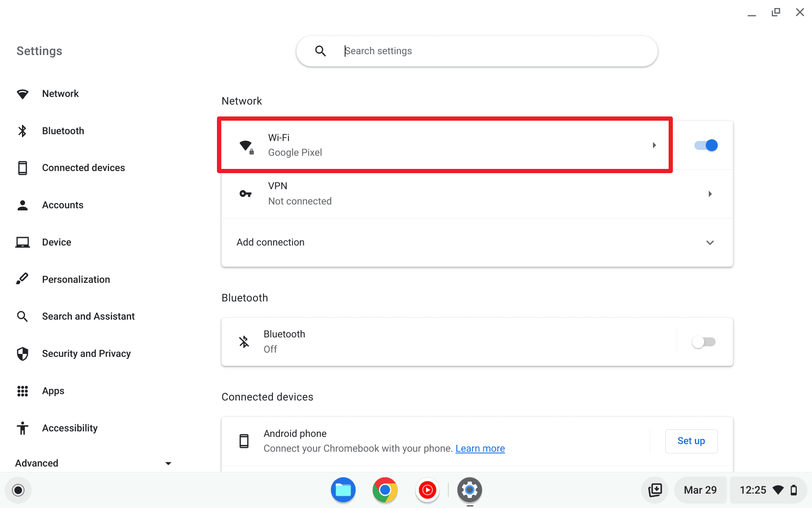812x508 pixels.
Task: Open Connected devices in the sidebar
Action: (83, 168)
